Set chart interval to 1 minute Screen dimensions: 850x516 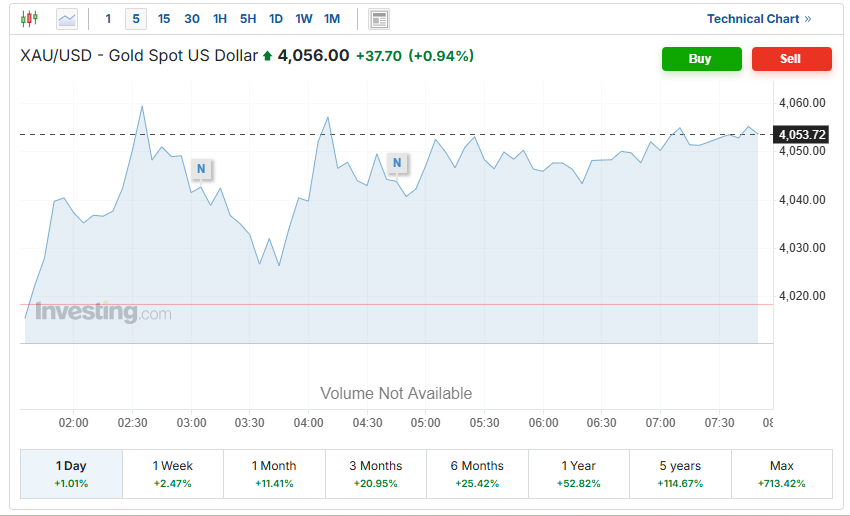(x=109, y=19)
